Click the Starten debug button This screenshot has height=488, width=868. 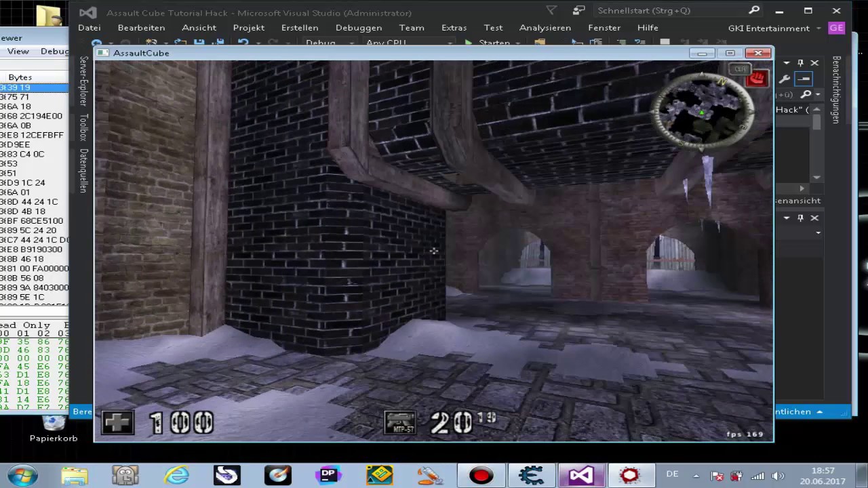pos(487,43)
